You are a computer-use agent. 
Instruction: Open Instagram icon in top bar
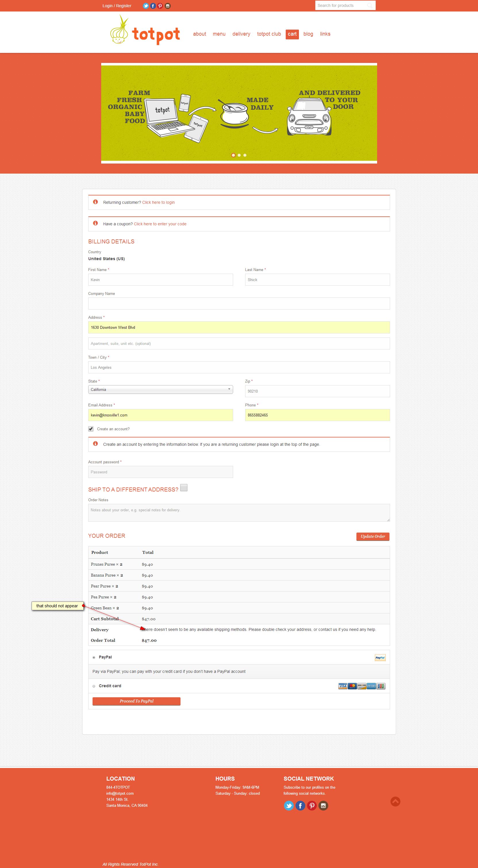tap(167, 6)
